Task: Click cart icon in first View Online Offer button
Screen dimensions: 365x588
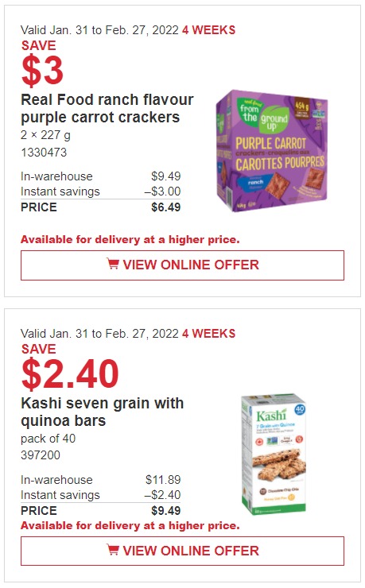Action: pyautogui.click(x=113, y=264)
